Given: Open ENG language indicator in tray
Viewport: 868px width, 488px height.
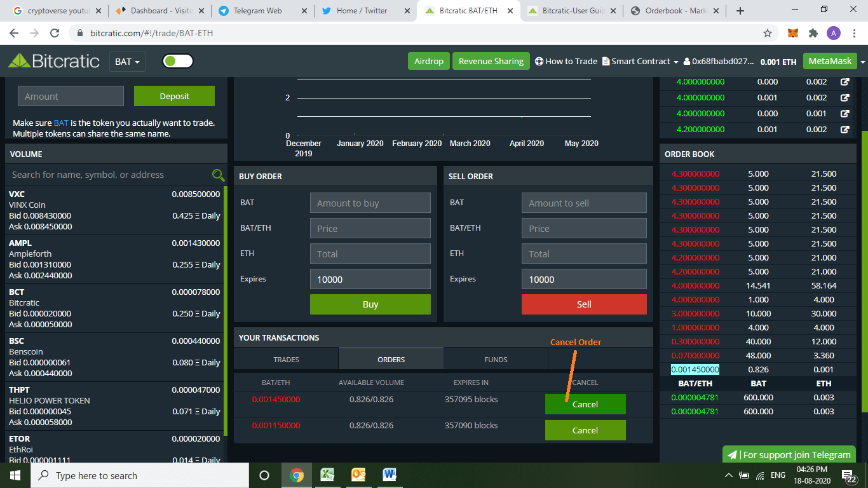Looking at the screenshot, I should 778,475.
